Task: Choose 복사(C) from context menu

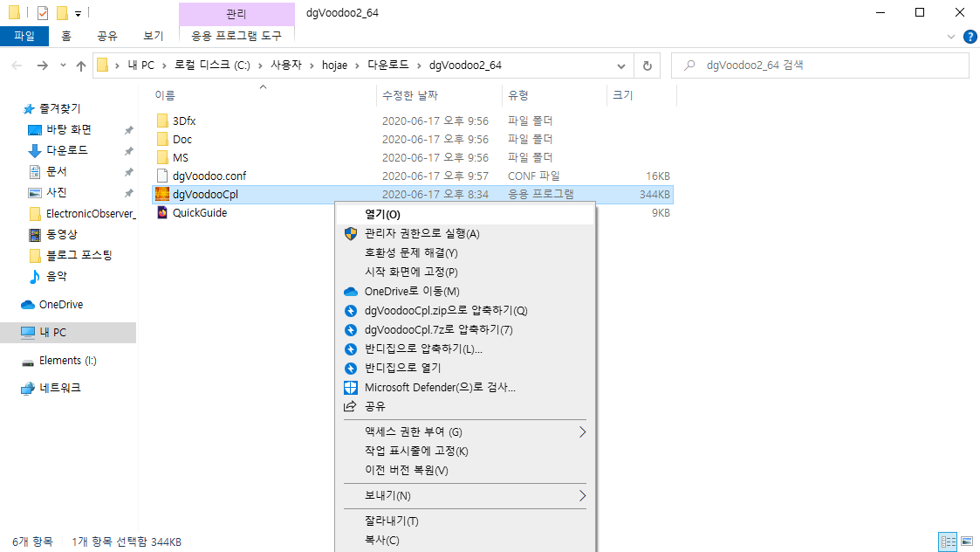Action: [465, 540]
